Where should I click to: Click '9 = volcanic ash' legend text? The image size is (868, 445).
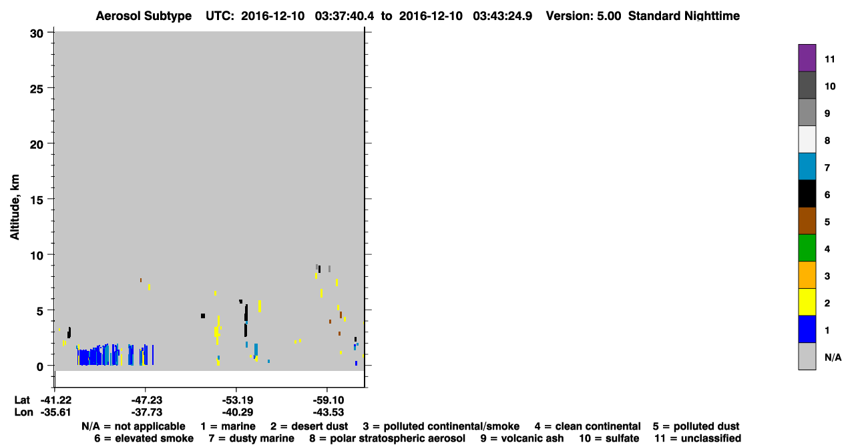521,438
